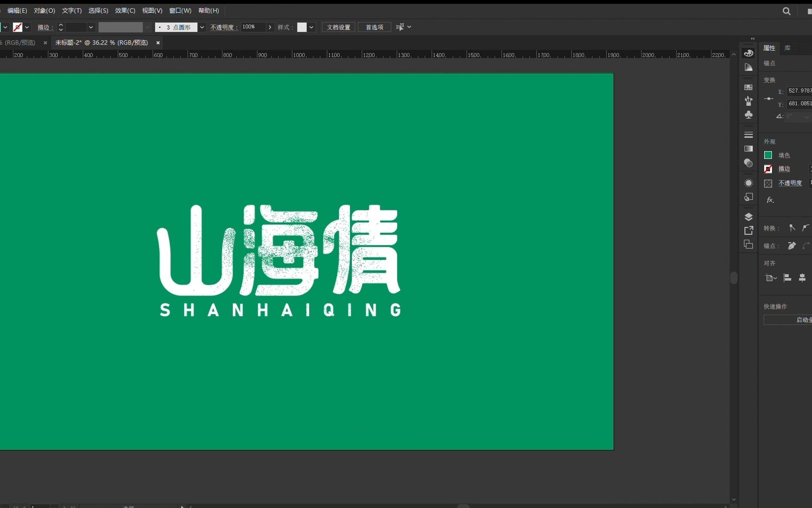This screenshot has height=508, width=812.
Task: Open the stroke color dropdown arrow
Action: [x=27, y=27]
